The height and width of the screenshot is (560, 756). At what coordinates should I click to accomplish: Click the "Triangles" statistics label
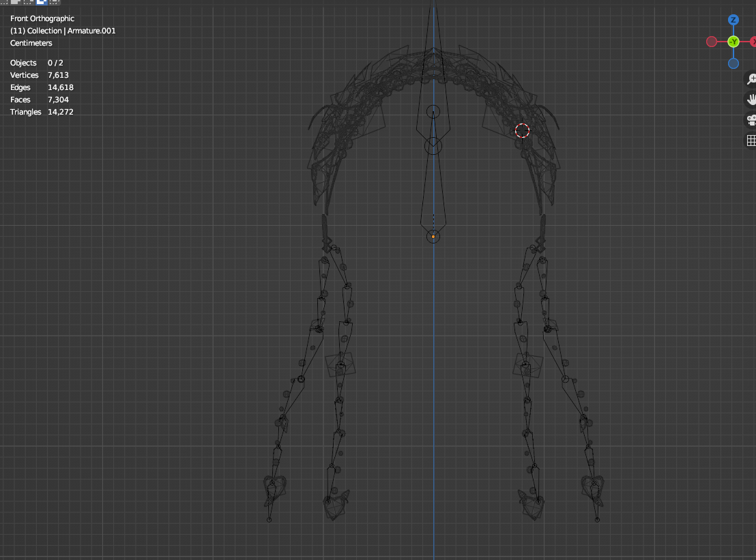25,112
